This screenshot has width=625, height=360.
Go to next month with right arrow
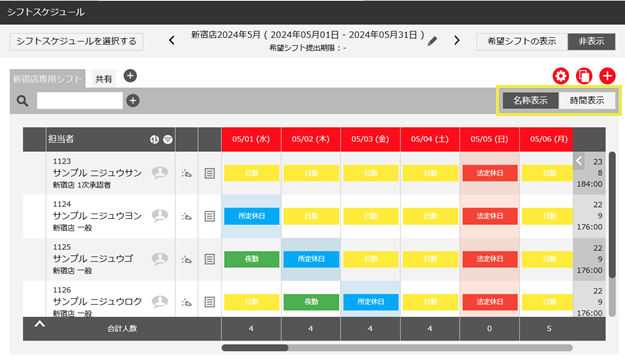(457, 40)
